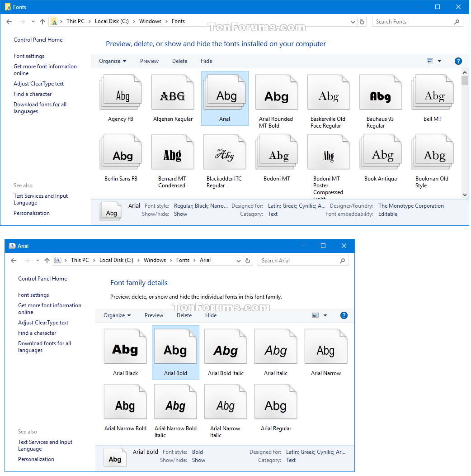The height and width of the screenshot is (476, 471).
Task: Click Preview in Fonts window toolbar
Action: 149,61
